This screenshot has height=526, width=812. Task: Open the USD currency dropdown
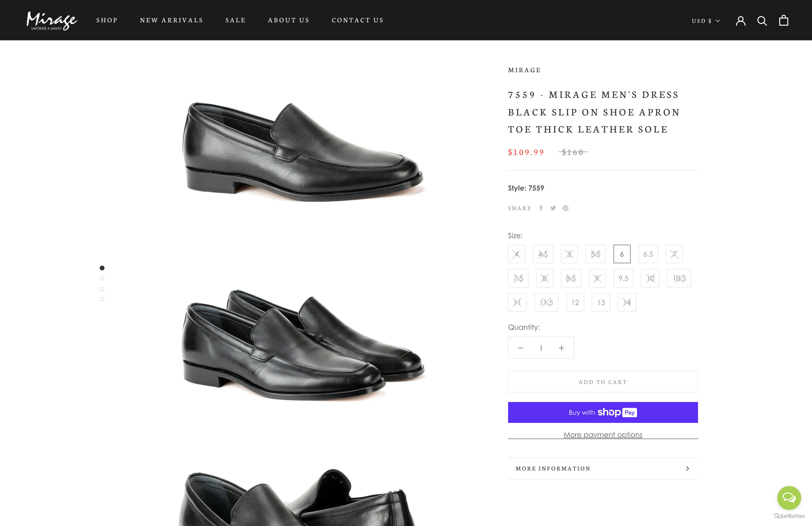click(705, 20)
